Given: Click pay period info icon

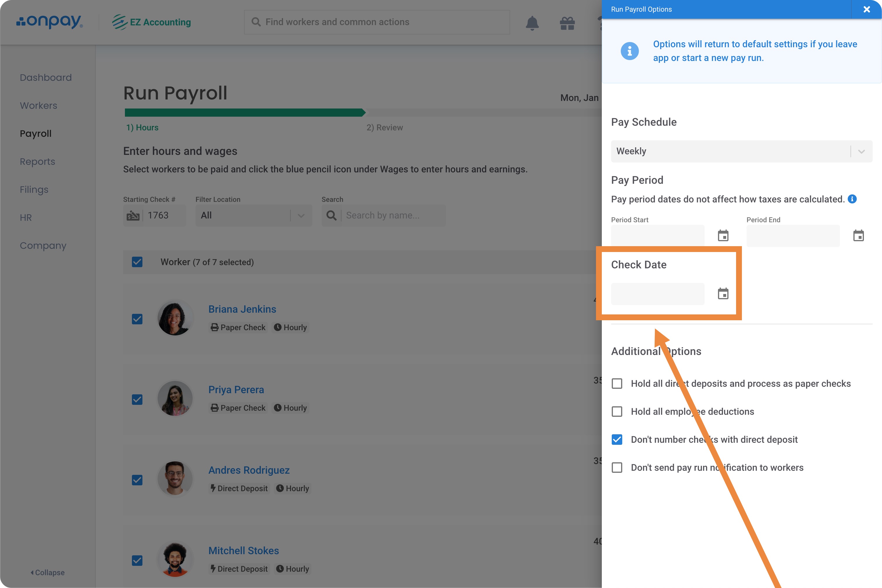Looking at the screenshot, I should (852, 199).
